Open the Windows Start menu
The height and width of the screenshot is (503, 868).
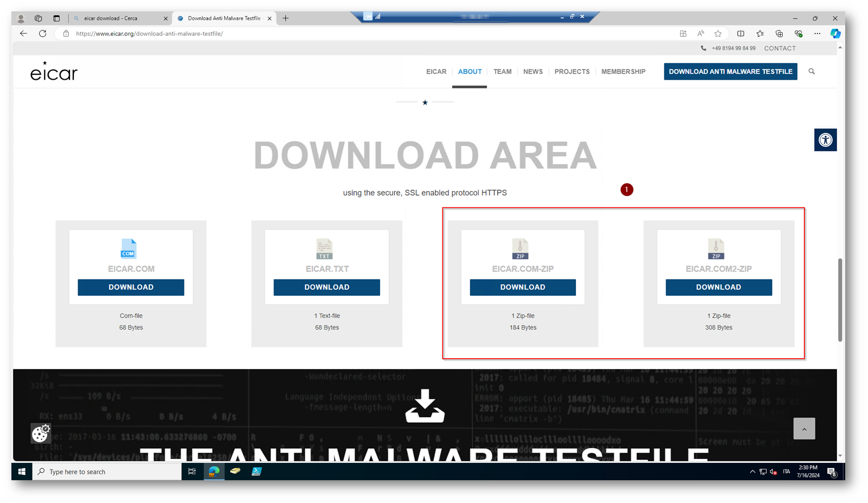[x=22, y=472]
